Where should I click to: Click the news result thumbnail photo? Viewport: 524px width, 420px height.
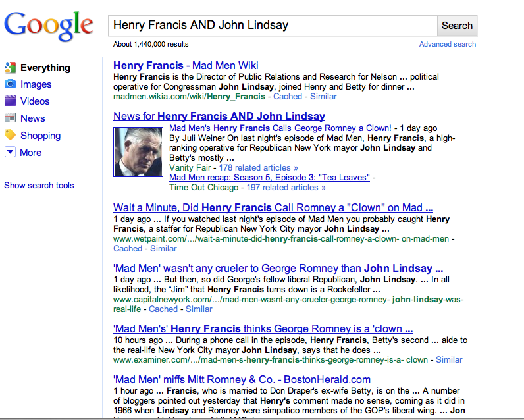coord(138,152)
